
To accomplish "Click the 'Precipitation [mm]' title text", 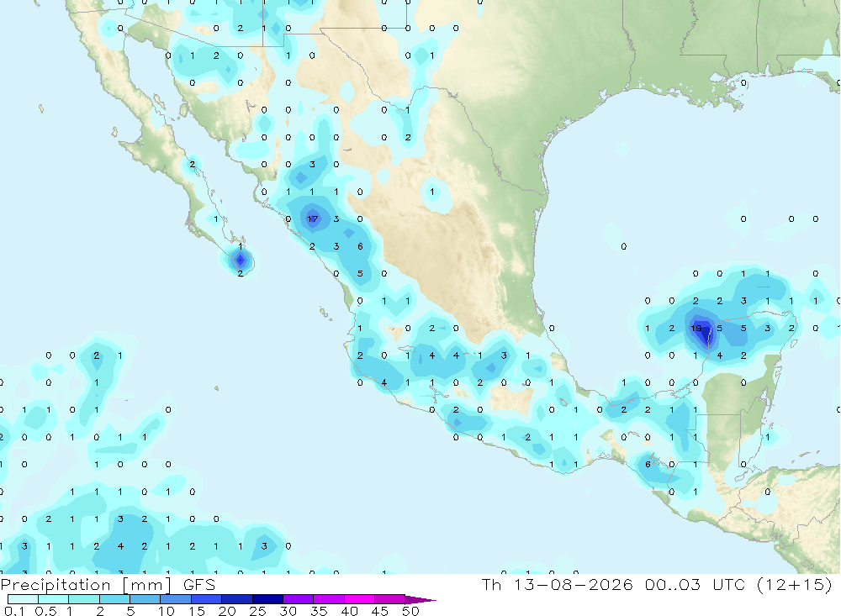I will (x=86, y=585).
